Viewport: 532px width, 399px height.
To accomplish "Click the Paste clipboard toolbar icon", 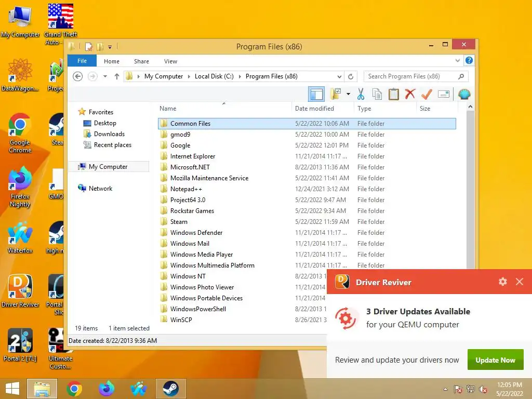I will tap(394, 95).
